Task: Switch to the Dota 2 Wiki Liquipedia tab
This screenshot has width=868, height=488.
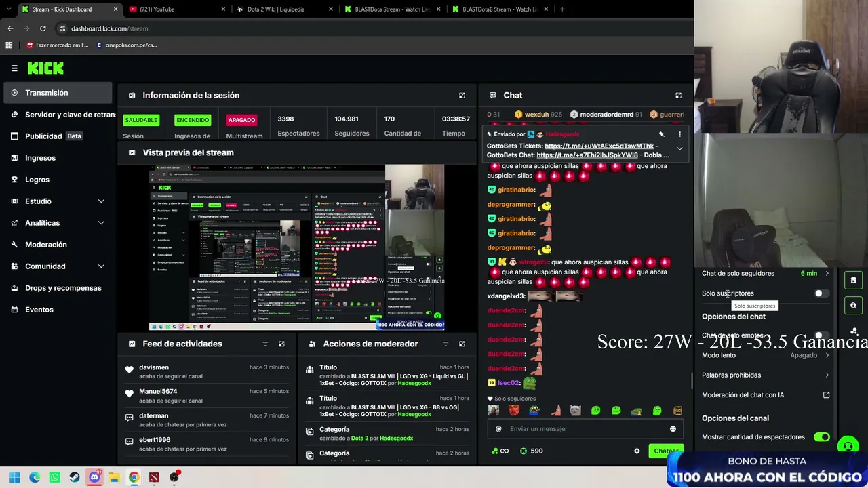Action: [283, 9]
